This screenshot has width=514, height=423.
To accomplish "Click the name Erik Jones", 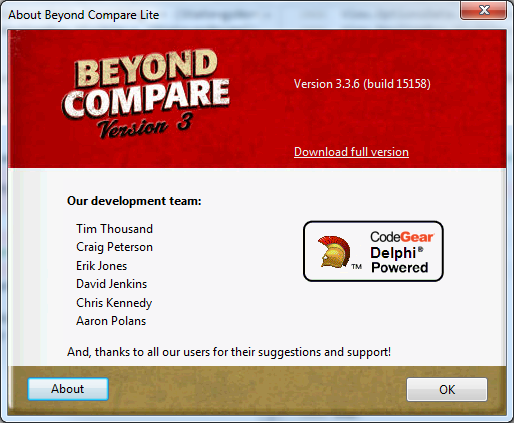I will point(102,266).
